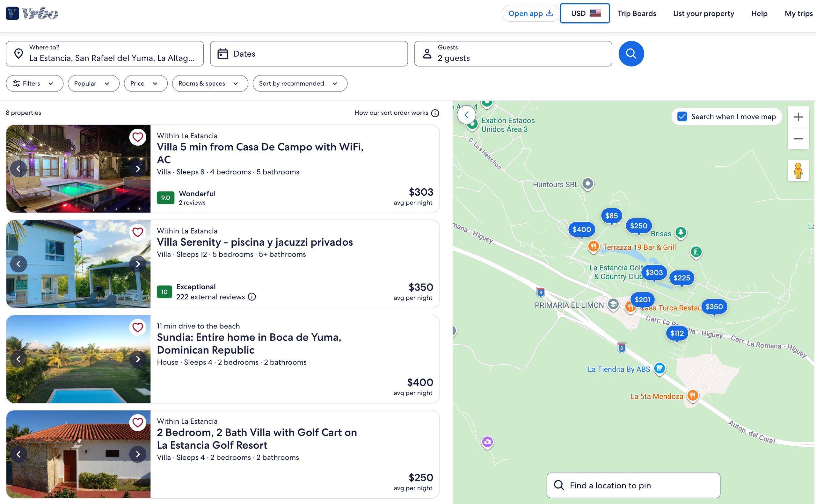Screen dimensions: 816x504
Task: Show previous photo of first villa
Action: 19,169
